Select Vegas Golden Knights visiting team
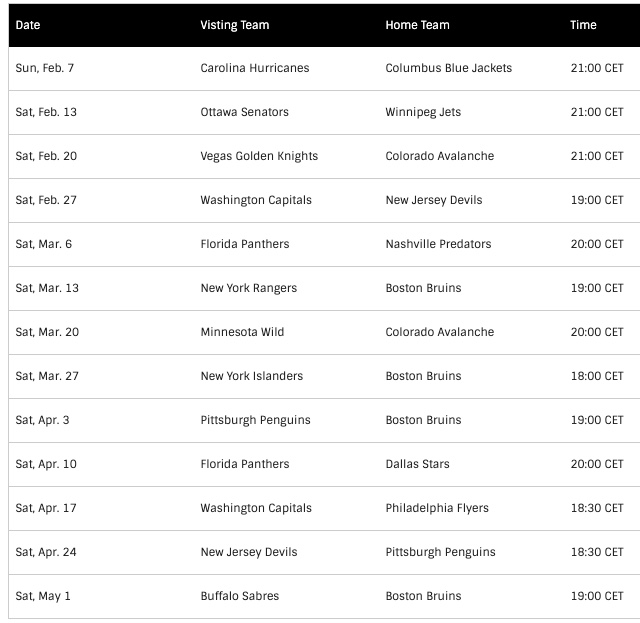Screen dimensions: 640x623 (x=259, y=156)
